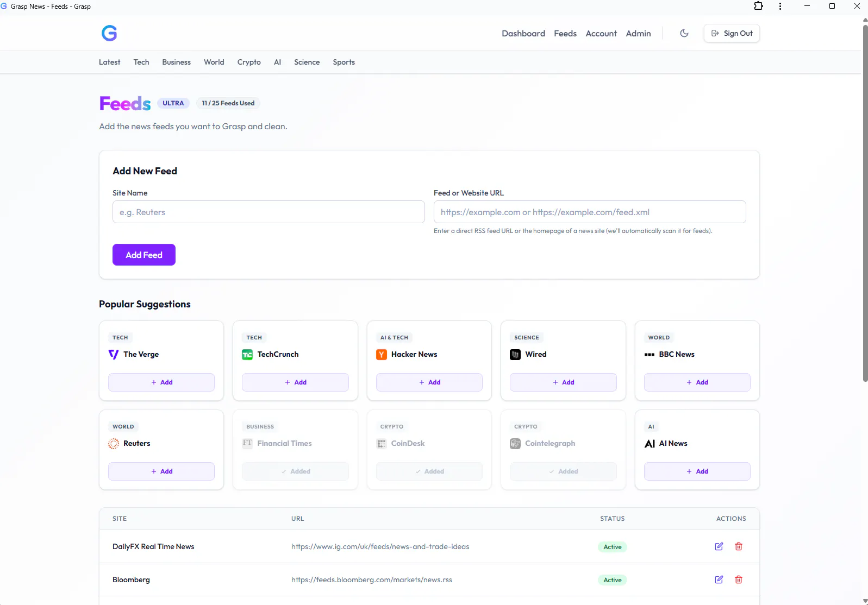The height and width of the screenshot is (605, 868).
Task: Click the SCIENCE tag on Wired card
Action: tap(527, 338)
